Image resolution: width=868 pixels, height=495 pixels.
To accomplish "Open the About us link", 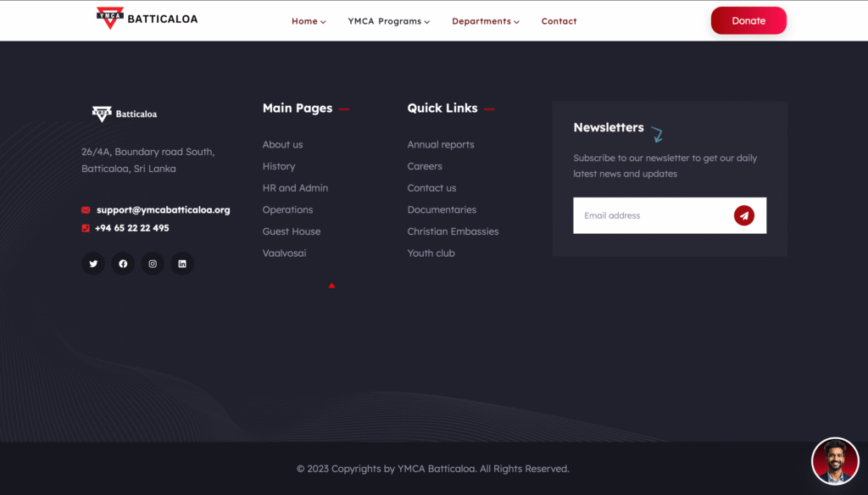I will tap(282, 145).
